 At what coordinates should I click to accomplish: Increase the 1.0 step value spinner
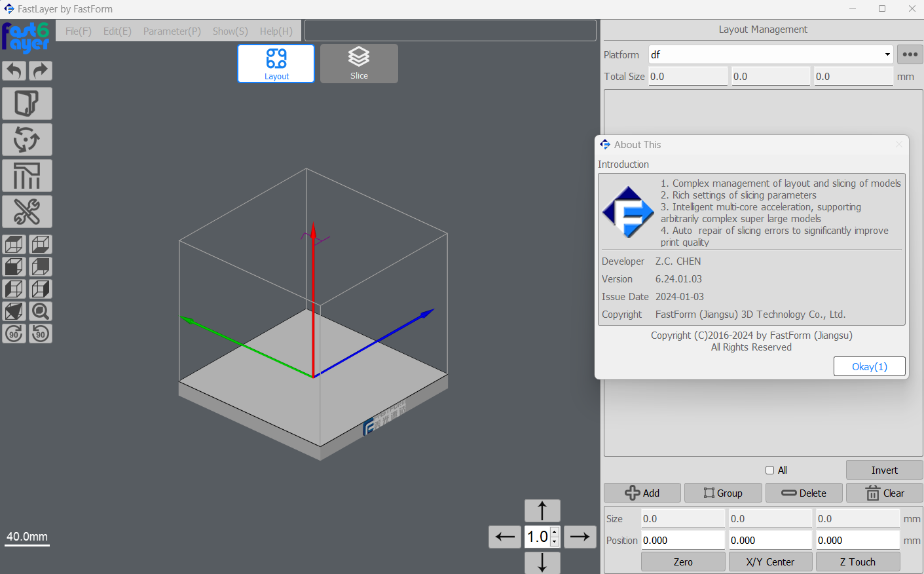pos(555,532)
